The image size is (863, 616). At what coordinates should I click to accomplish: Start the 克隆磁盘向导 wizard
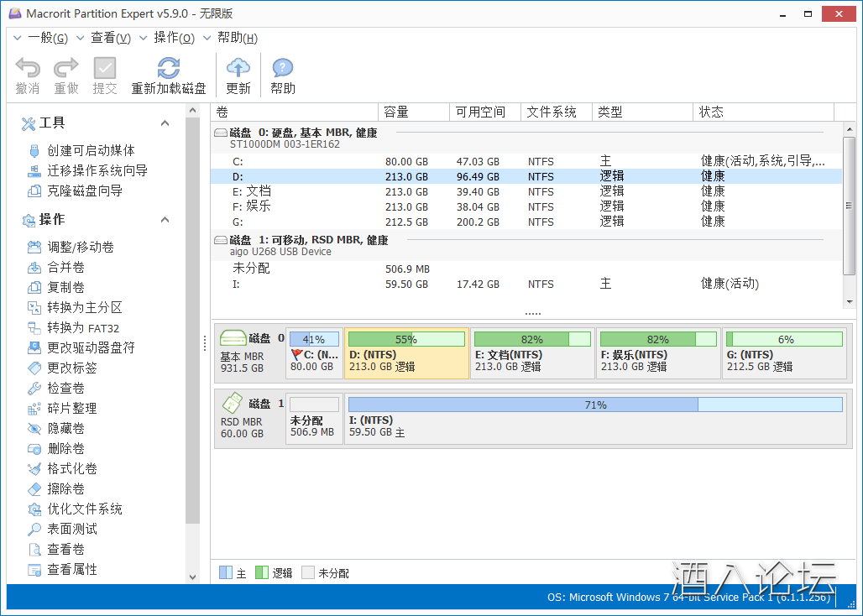[x=85, y=191]
